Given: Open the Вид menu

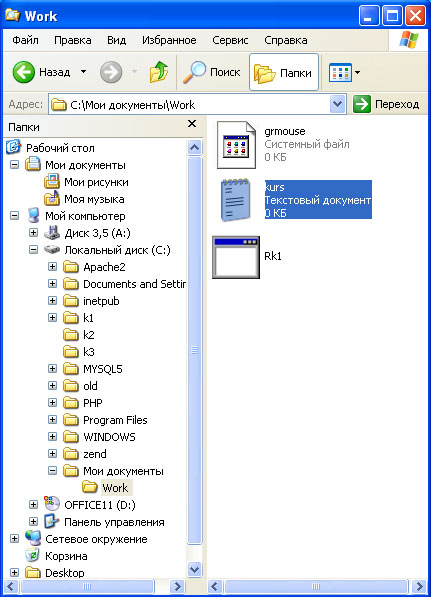Looking at the screenshot, I should click(117, 40).
